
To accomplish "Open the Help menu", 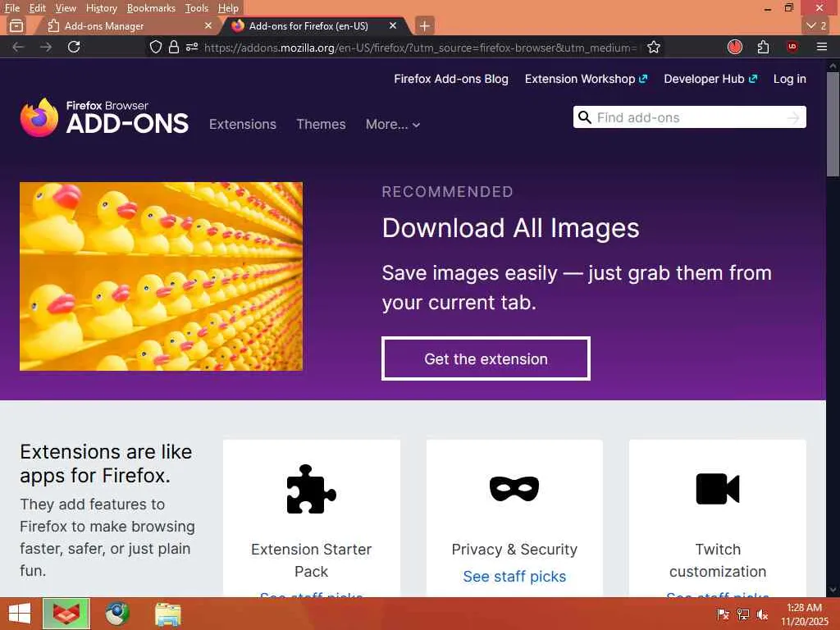I will coord(228,8).
